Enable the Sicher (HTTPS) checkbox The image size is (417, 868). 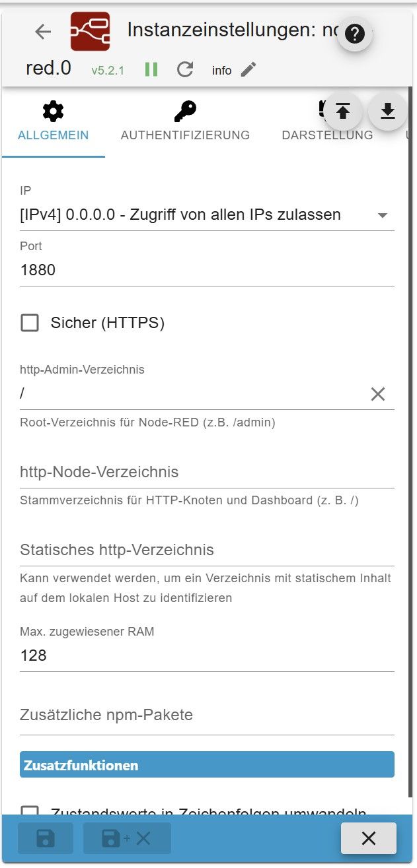(x=30, y=323)
